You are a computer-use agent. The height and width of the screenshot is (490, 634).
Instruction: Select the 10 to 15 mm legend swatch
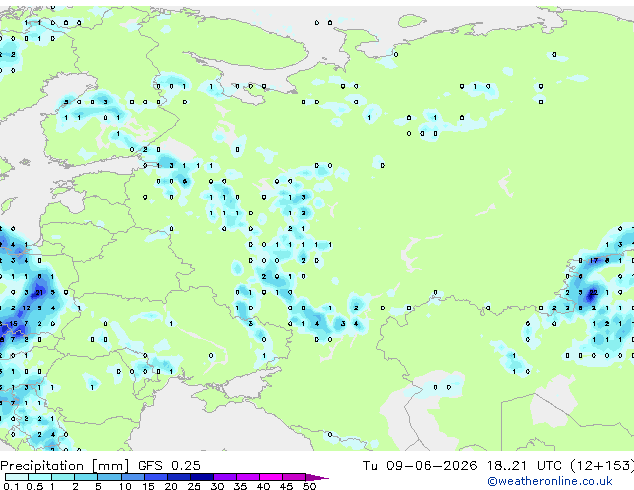pos(133,477)
